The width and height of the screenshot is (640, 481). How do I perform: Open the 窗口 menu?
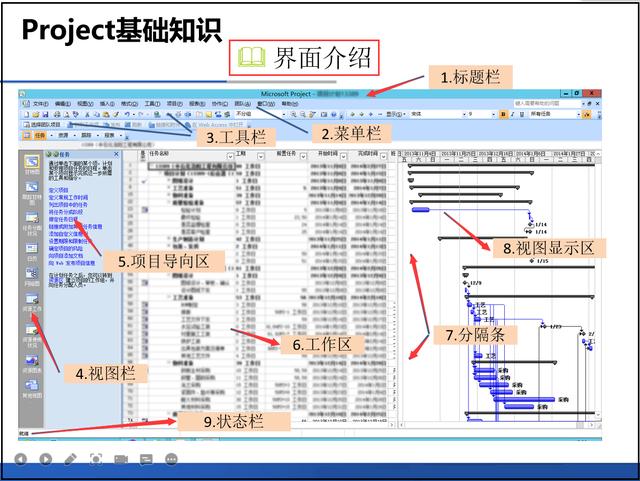[x=266, y=104]
